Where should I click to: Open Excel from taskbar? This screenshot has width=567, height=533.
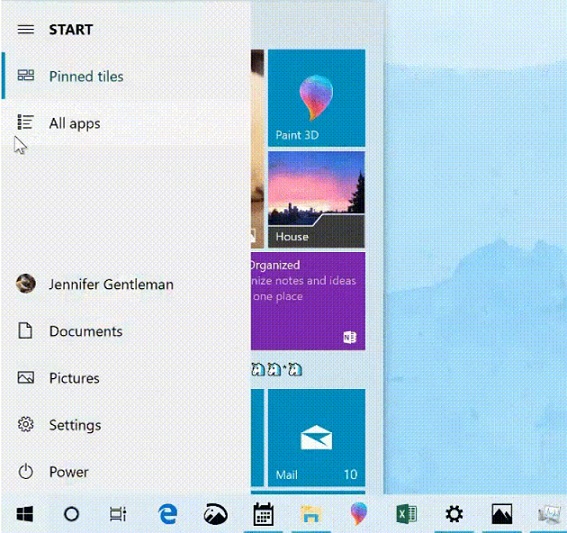(x=406, y=514)
